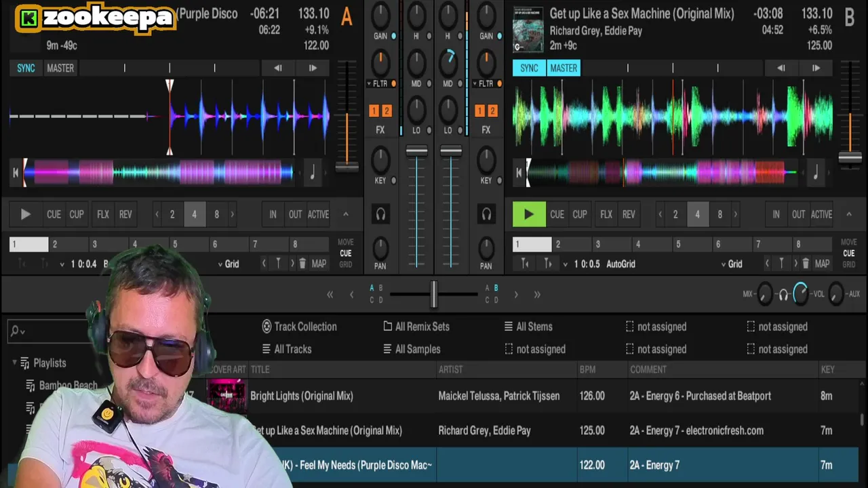
Task: Toggle SYNC on Deck A
Action: [x=26, y=68]
